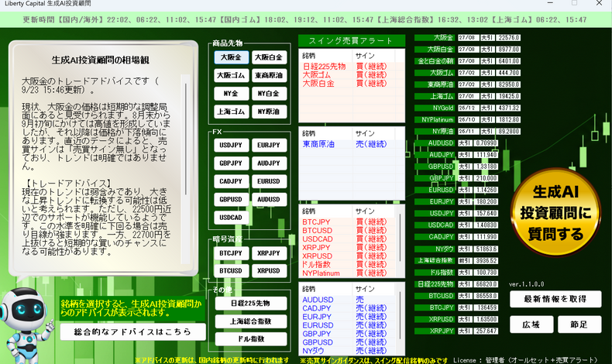Viewport: 612px width, 364px height.
Task: Open advice for NY白金
Action: 269,94
